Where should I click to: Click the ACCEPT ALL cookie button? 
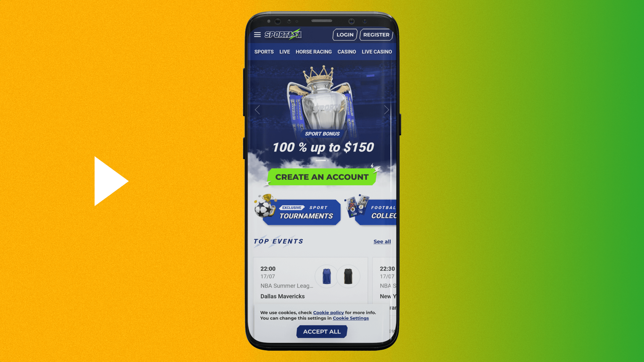click(x=322, y=331)
